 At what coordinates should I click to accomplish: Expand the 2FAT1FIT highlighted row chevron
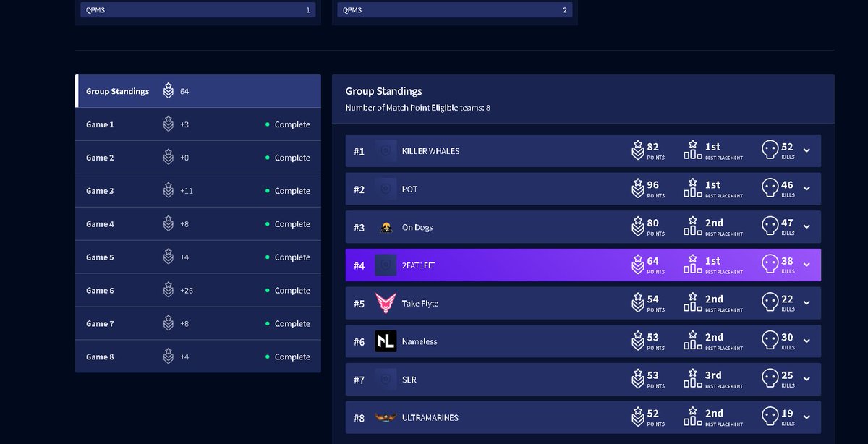[807, 265]
